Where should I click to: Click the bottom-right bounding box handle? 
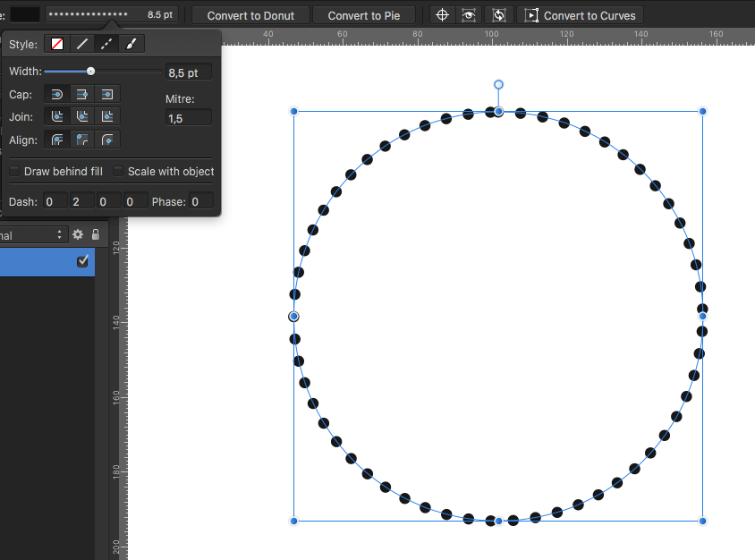click(x=702, y=521)
